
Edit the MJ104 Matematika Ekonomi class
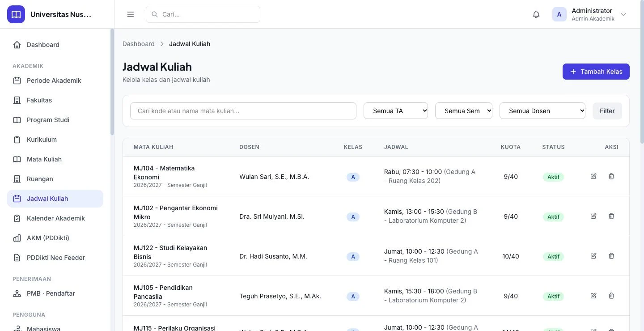pyautogui.click(x=593, y=176)
